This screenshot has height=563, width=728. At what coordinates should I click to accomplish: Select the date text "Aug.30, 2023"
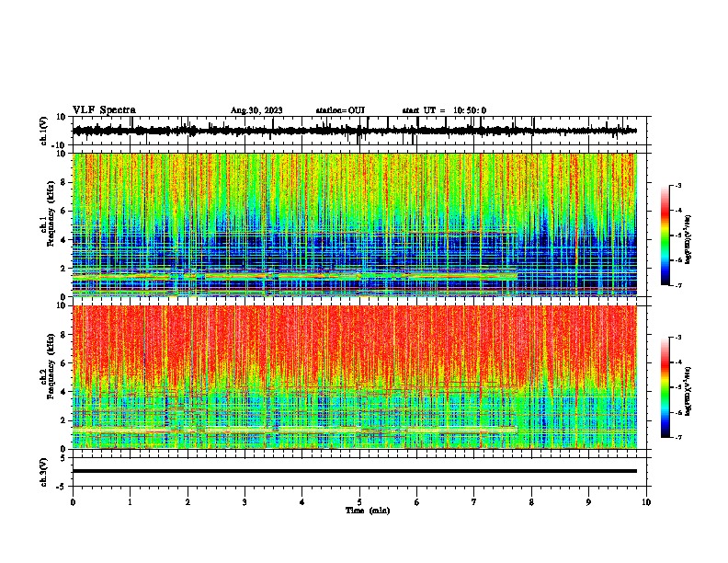point(256,110)
